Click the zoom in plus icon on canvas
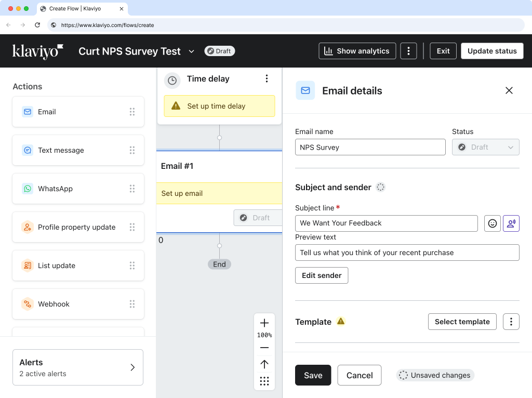 (264, 323)
